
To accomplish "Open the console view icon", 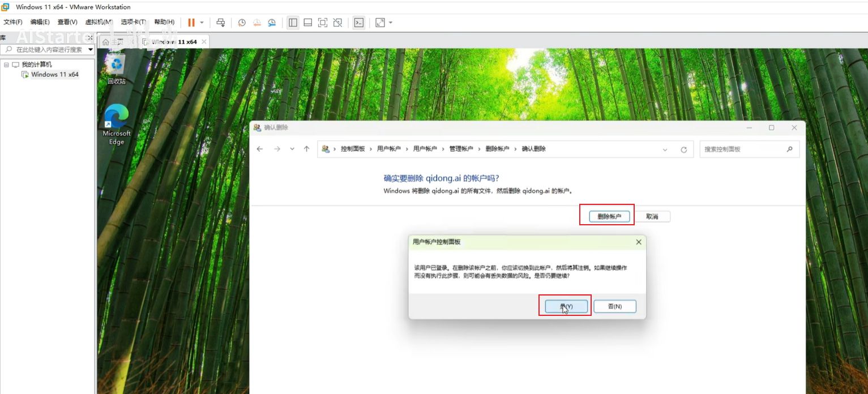I will coord(358,23).
